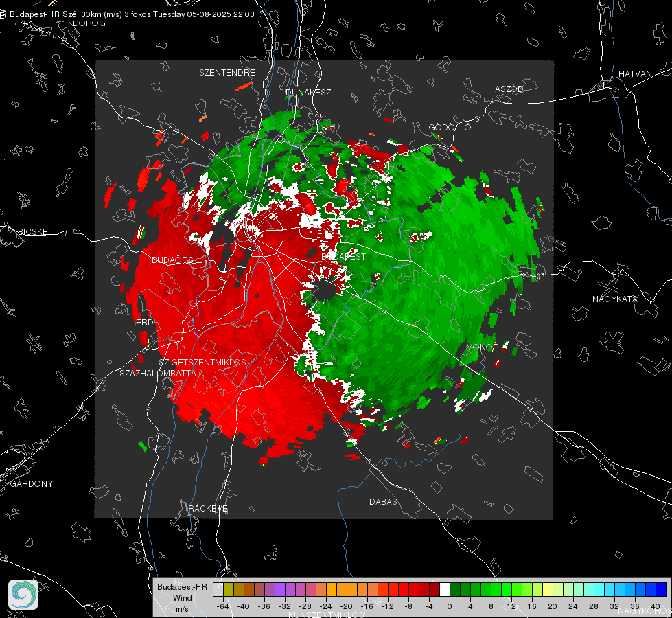Click the DOROG label near the top
Screen dimensions: 672x618
point(89,23)
